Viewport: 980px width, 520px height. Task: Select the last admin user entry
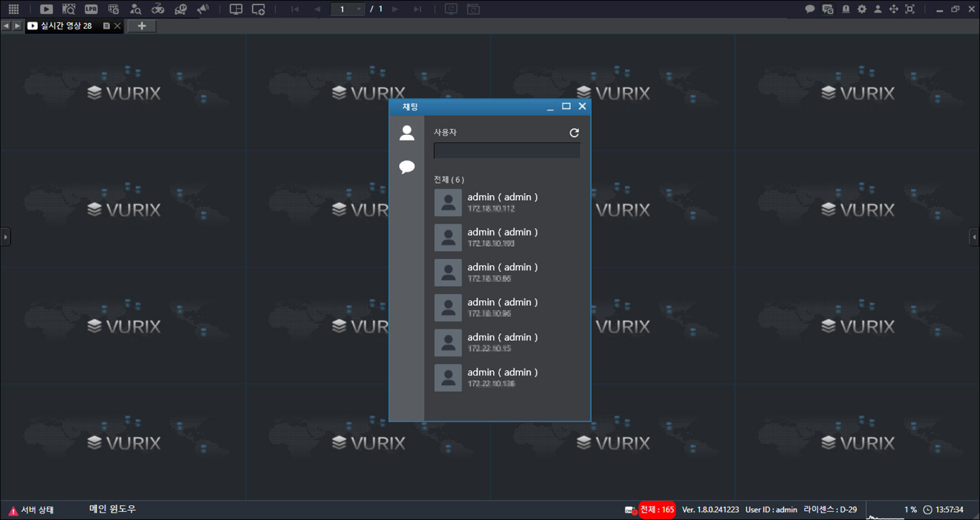click(507, 378)
